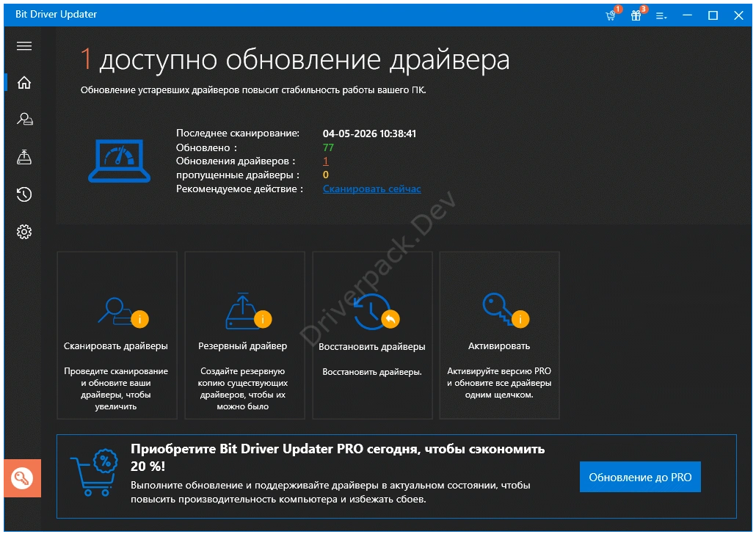Open the gift icon in title bar

[x=636, y=15]
